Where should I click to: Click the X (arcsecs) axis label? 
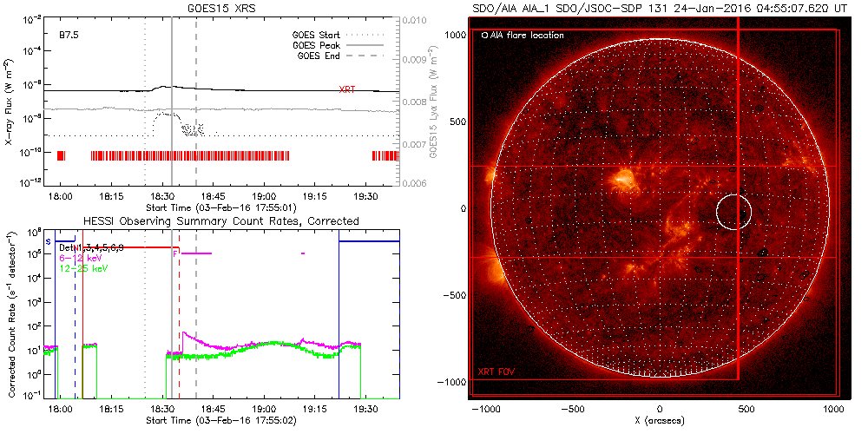(x=660, y=420)
